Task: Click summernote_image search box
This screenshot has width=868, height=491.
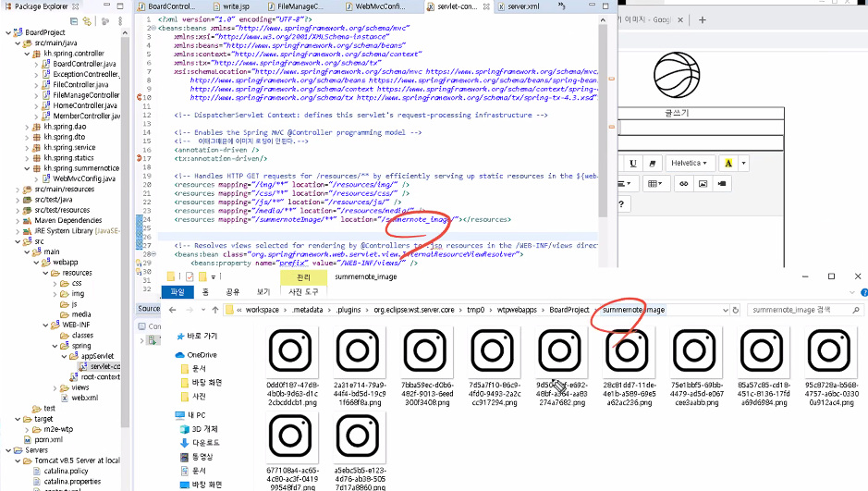Action: pyautogui.click(x=804, y=310)
